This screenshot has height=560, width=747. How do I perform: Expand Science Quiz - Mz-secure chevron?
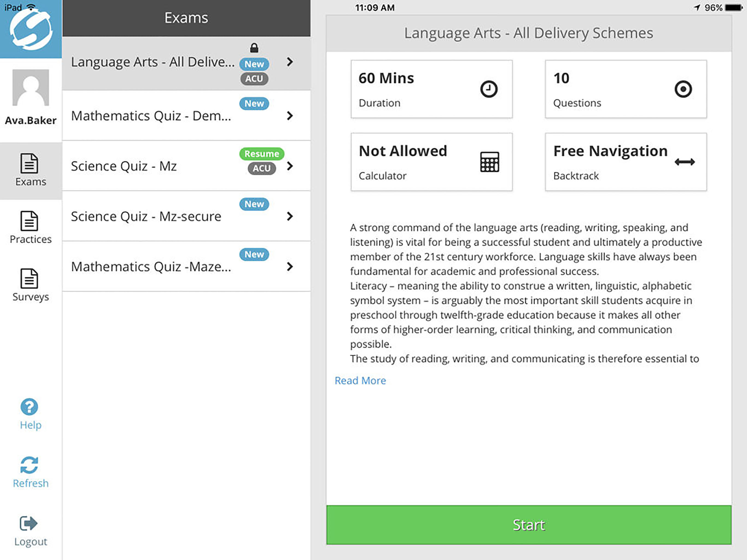tap(290, 216)
